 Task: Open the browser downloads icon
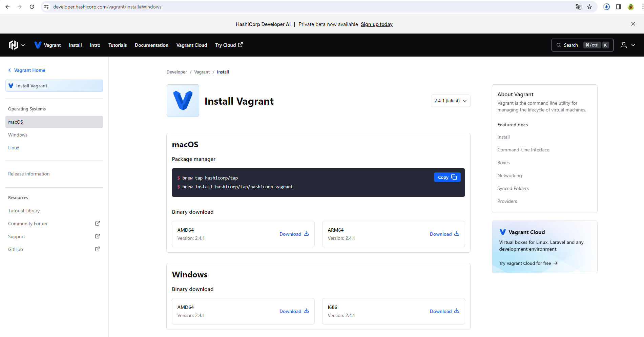[x=606, y=7]
